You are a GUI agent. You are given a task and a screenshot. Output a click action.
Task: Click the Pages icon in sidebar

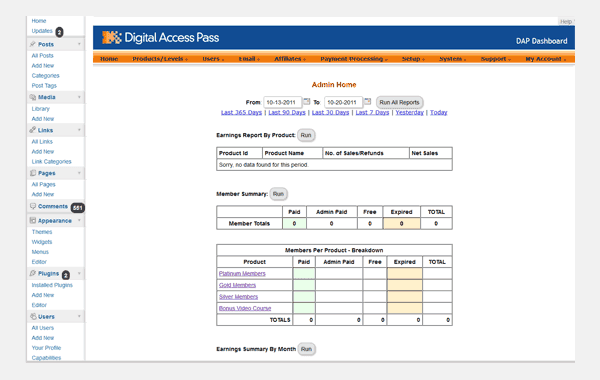tap(33, 173)
